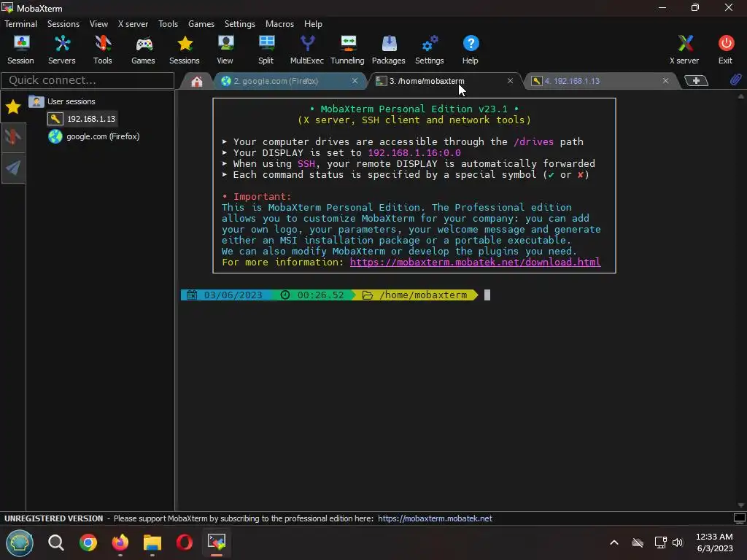Select the User sessions folder
This screenshot has height=560, width=747.
[63, 101]
